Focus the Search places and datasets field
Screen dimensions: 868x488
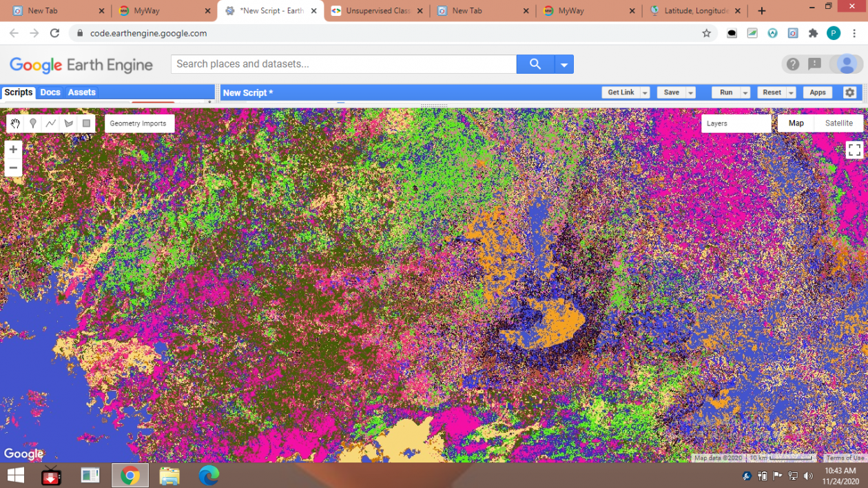coord(344,64)
